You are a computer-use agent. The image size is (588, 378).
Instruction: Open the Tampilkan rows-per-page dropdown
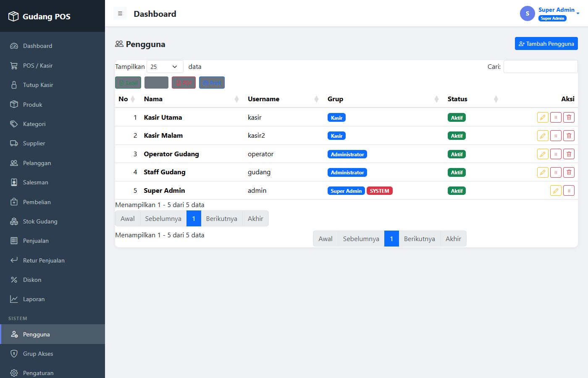point(165,67)
